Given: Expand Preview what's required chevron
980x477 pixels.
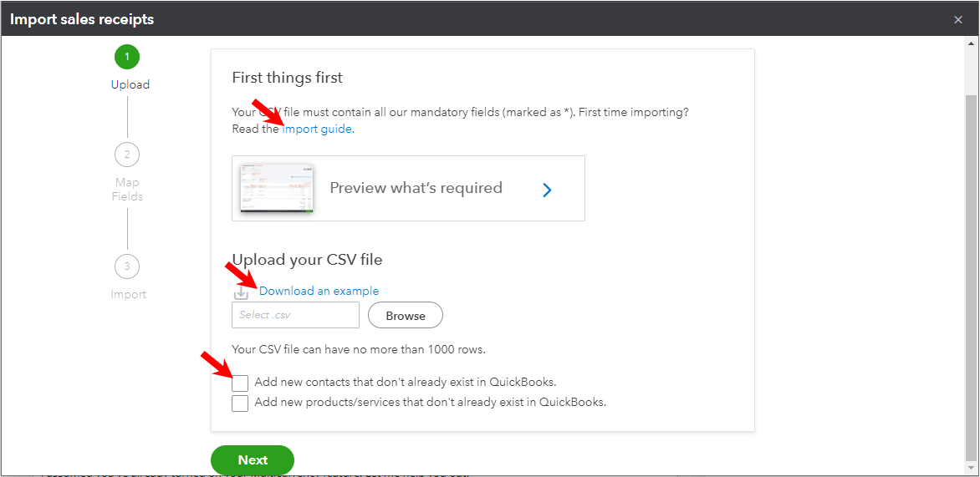Looking at the screenshot, I should click(547, 190).
